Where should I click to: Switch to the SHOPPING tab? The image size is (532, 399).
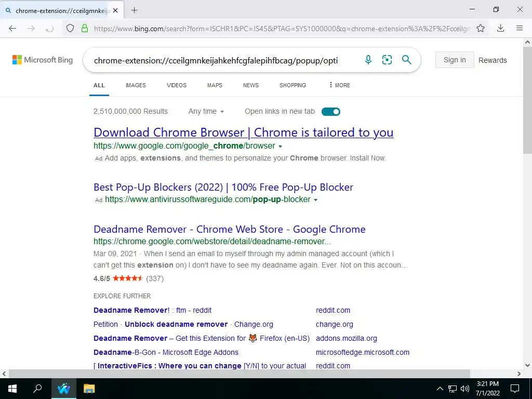tap(292, 85)
